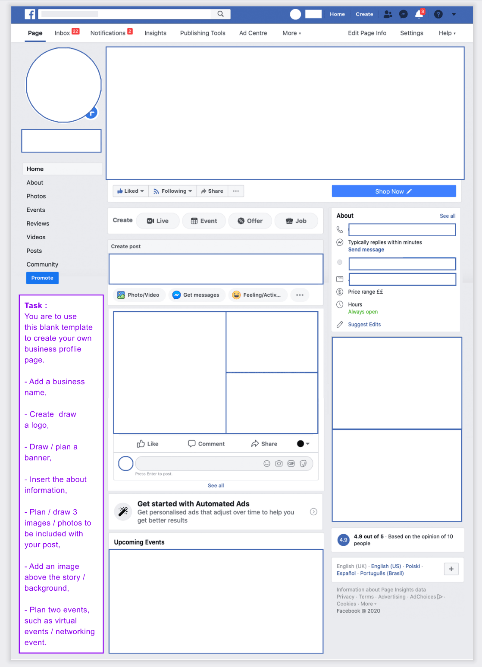Select About in left sidebar
This screenshot has width=482, height=667.
35,182
